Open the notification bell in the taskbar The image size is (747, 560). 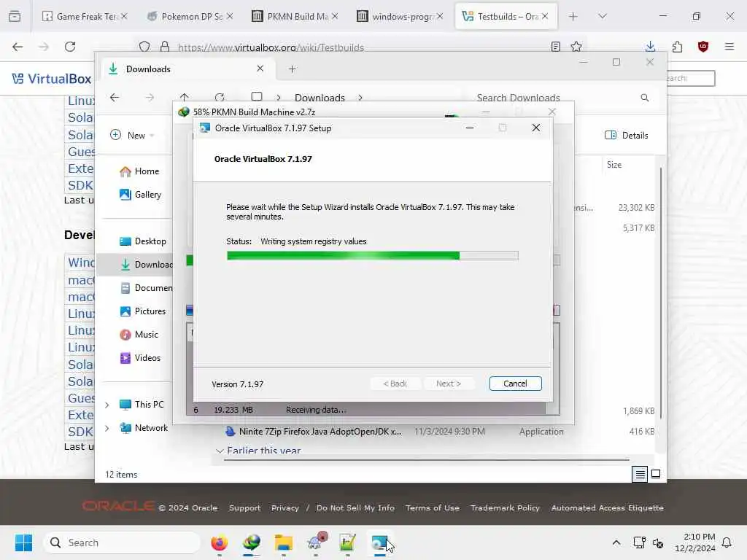[x=727, y=542]
